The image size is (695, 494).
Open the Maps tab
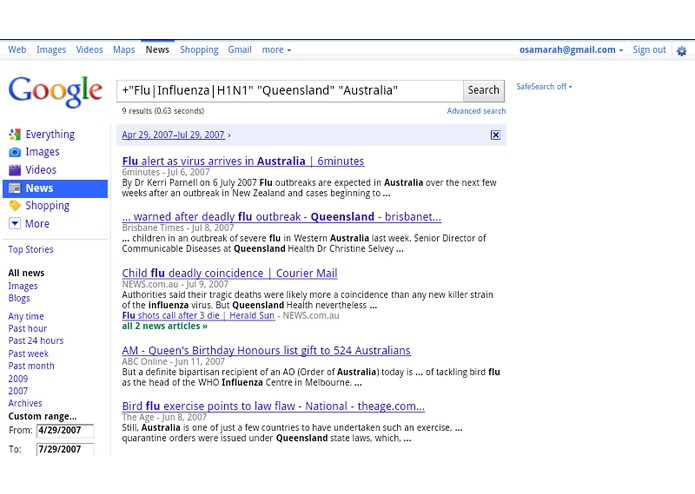point(124,50)
